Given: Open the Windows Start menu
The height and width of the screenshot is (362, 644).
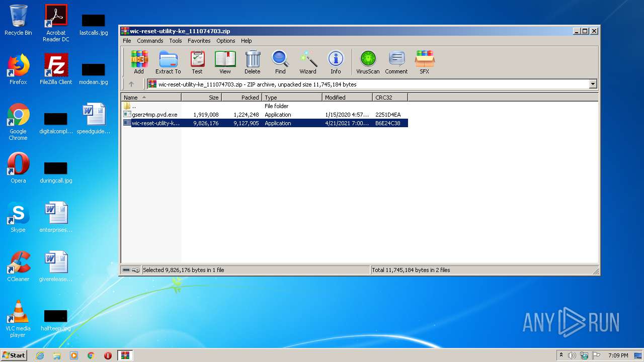Looking at the screenshot, I should coord(14,355).
